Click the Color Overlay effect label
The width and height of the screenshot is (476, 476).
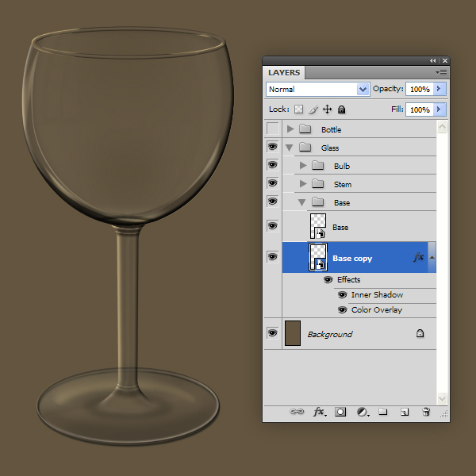377,310
